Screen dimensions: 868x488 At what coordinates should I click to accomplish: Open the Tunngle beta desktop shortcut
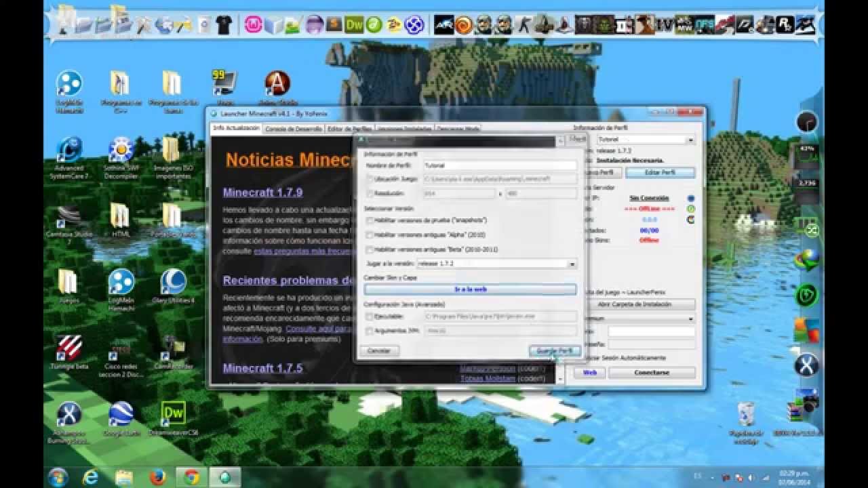point(68,352)
